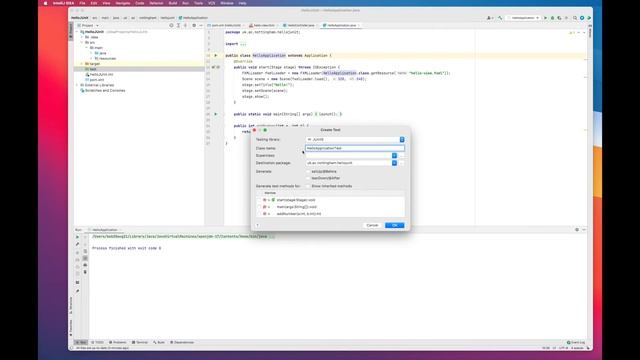Click Select Opened File target icon
Screen dimensions: 640x360
(x=171, y=25)
